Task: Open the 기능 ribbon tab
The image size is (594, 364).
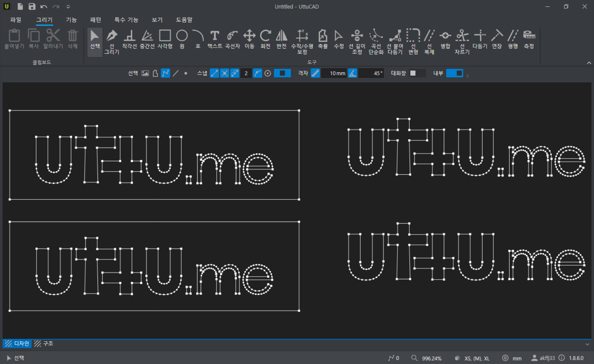Action: (71, 20)
